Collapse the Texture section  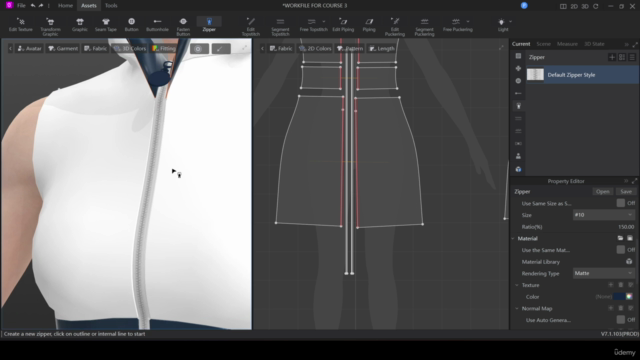(517, 285)
